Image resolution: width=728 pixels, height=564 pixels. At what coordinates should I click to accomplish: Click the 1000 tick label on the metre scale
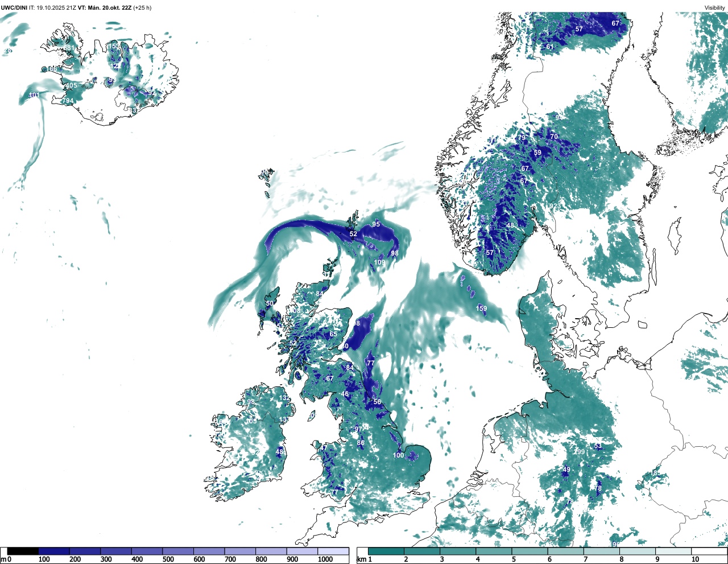coord(325,559)
